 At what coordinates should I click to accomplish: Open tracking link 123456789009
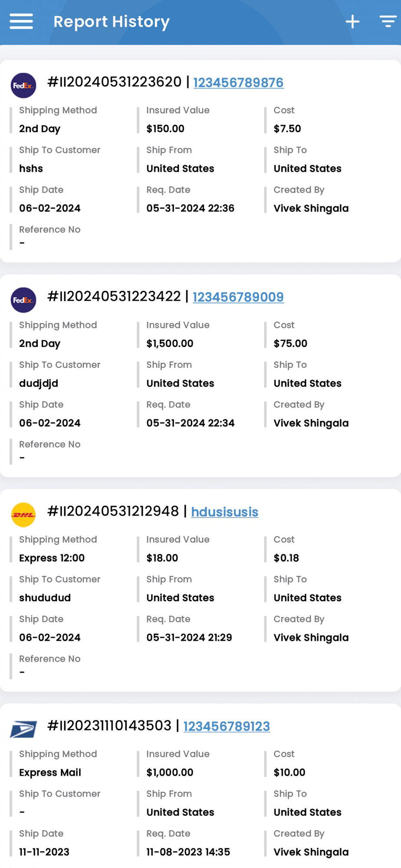click(x=238, y=297)
